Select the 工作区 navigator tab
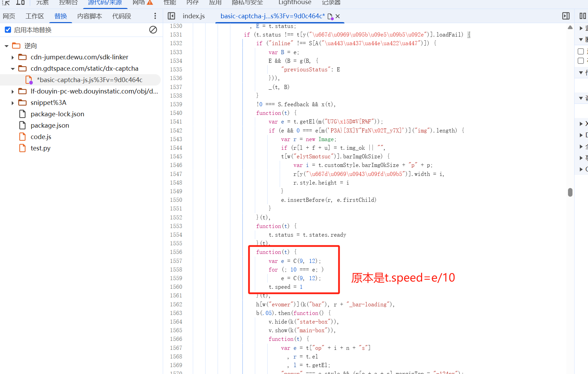This screenshot has width=588, height=374. (35, 16)
